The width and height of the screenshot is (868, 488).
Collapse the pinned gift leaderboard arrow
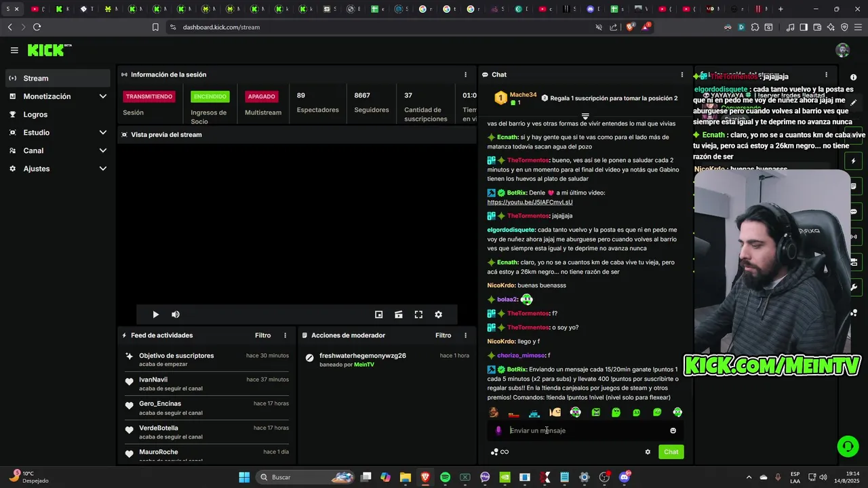[x=585, y=117]
